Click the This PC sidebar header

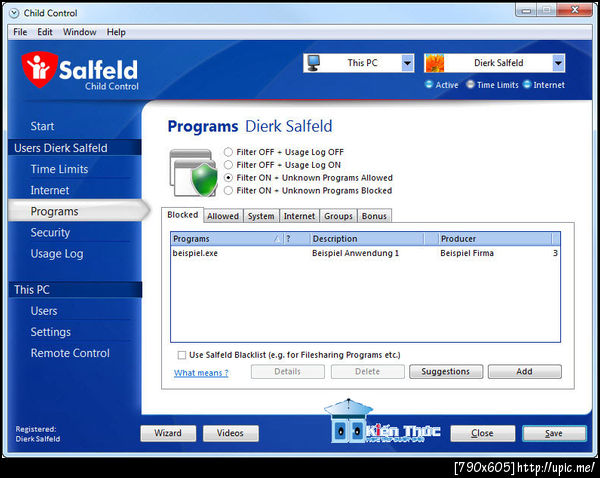coord(75,290)
